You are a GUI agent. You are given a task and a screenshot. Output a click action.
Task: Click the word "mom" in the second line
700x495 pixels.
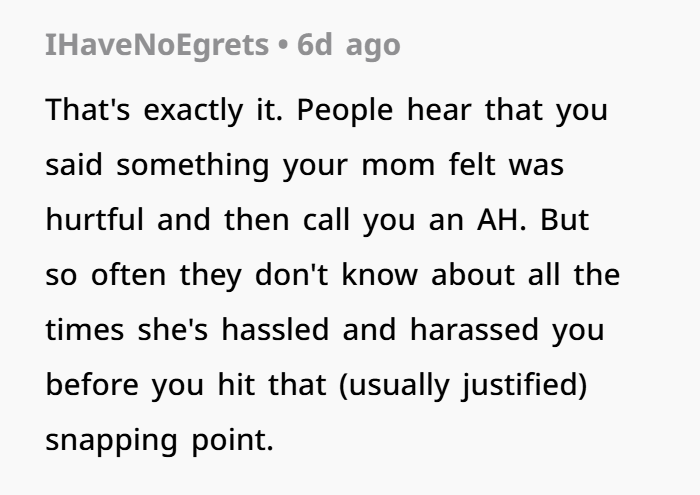coord(398,166)
